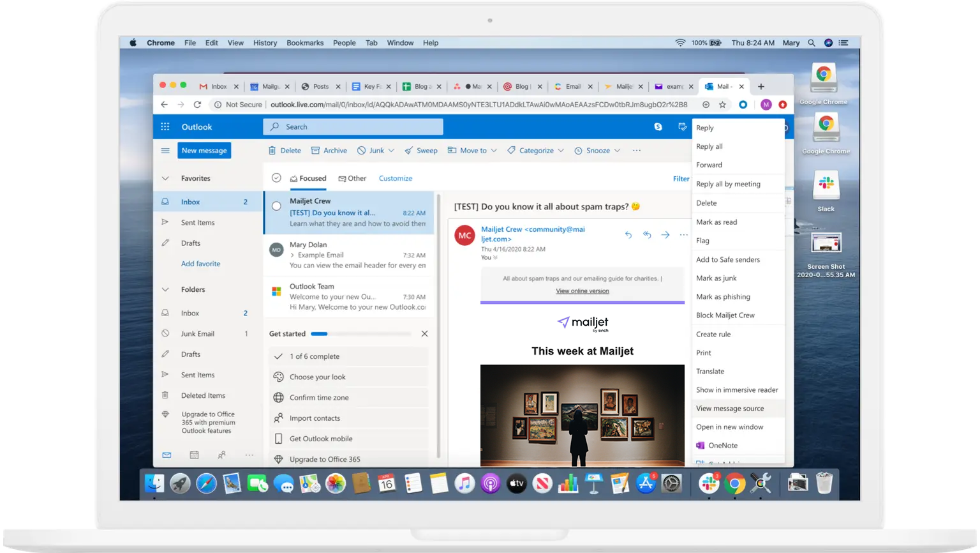Open Spotlight search in menu bar

point(812,43)
